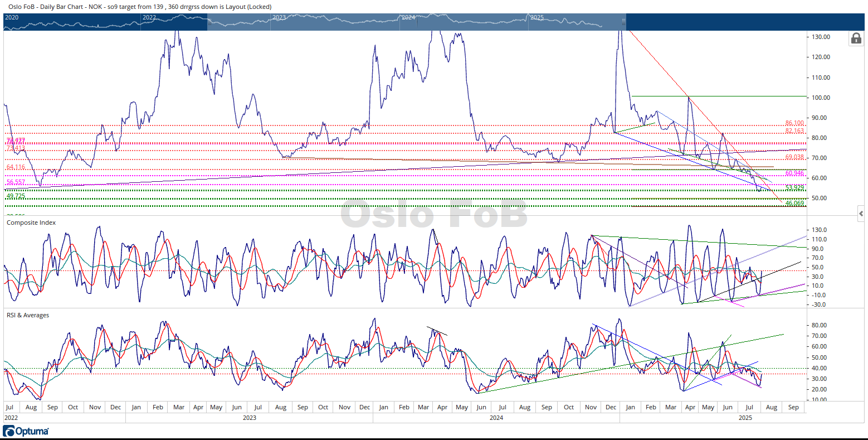Expand the side panel with chevron arrow
The width and height of the screenshot is (868, 440).
click(x=861, y=214)
